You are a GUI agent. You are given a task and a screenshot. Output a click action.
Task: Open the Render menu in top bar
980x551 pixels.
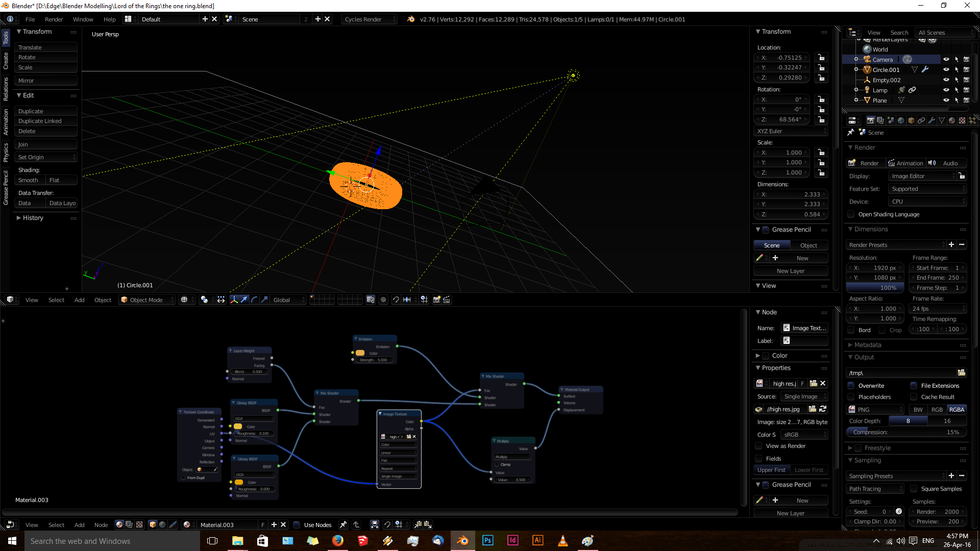click(54, 19)
